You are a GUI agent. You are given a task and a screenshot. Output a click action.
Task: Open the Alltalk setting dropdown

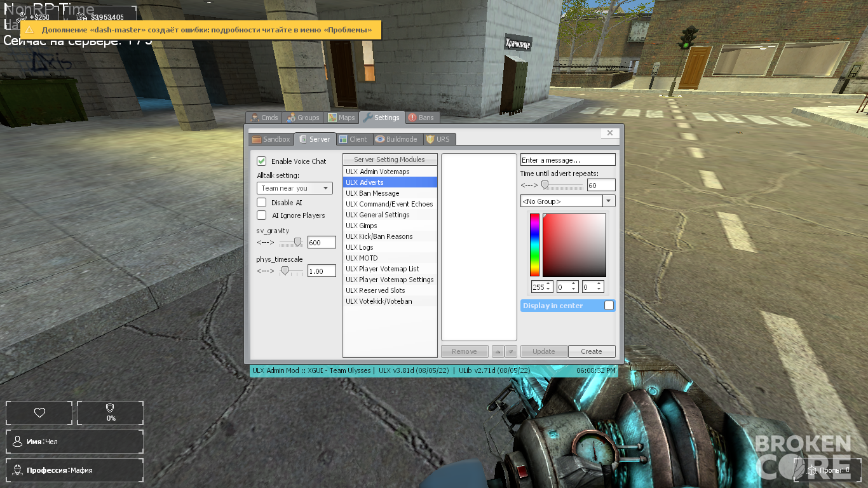pyautogui.click(x=295, y=188)
